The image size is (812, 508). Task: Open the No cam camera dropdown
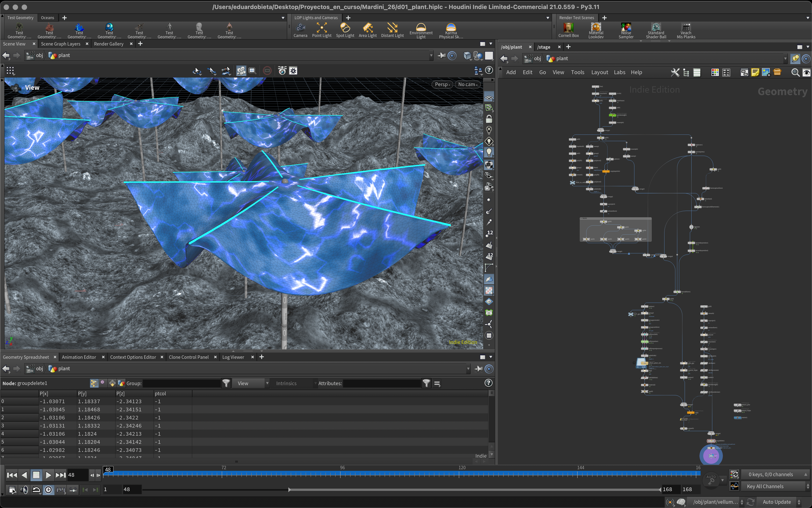[467, 84]
